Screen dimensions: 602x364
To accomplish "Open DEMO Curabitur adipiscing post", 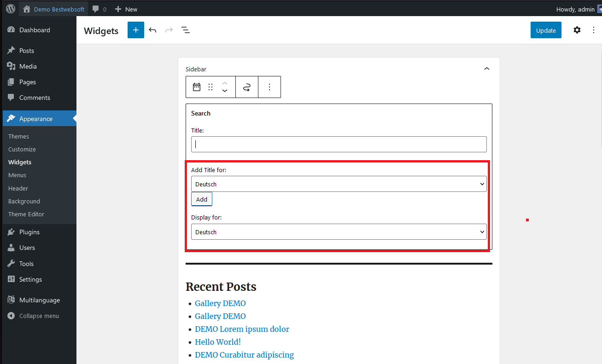I will pyautogui.click(x=244, y=355).
